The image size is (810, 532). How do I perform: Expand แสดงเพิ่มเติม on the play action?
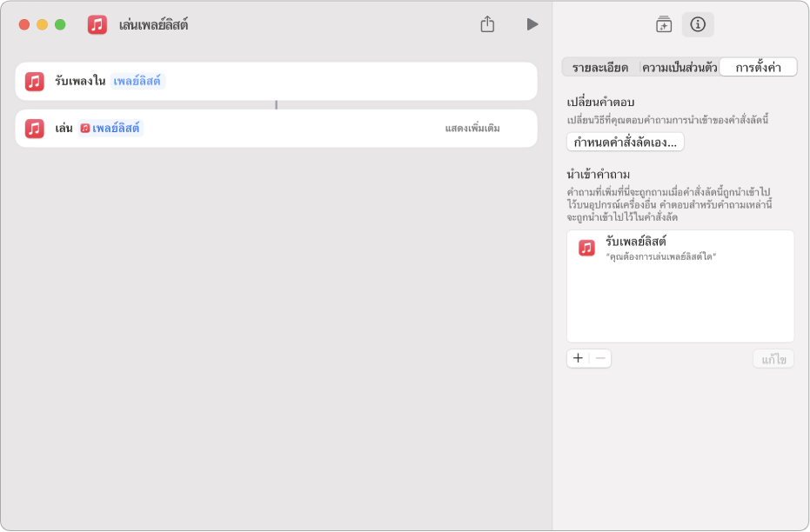tap(472, 129)
